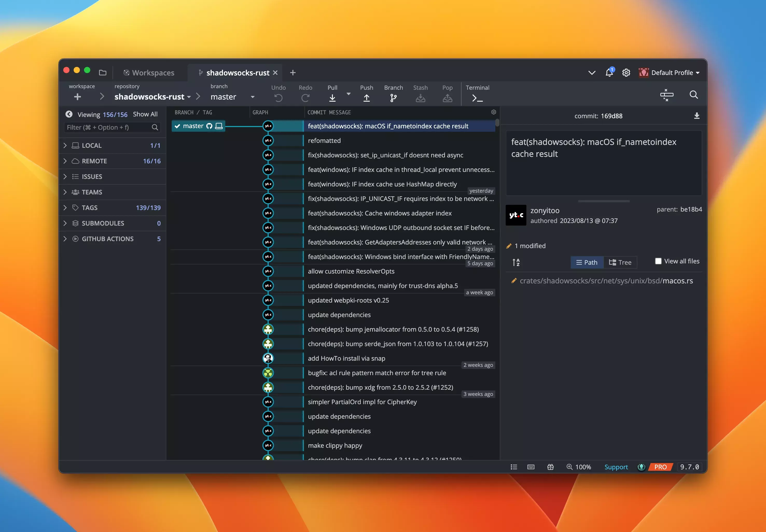Screen dimensions: 766x532
Task: Open graph column settings gear
Action: [x=493, y=112]
